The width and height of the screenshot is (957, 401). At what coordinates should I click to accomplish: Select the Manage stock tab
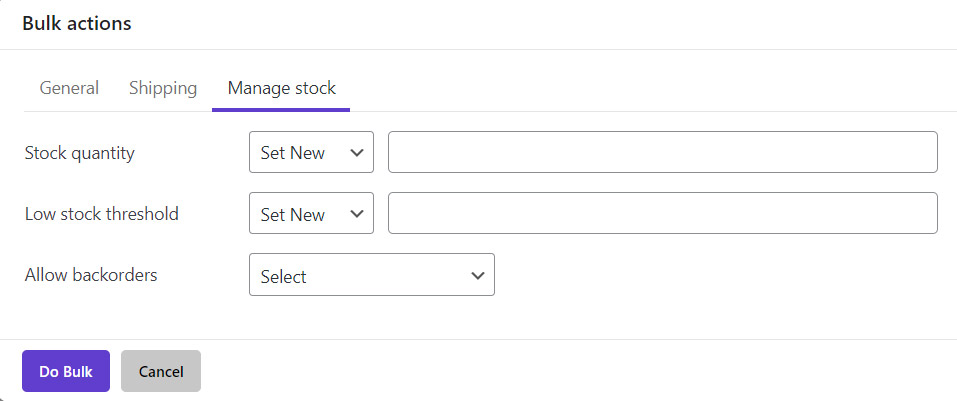[281, 88]
